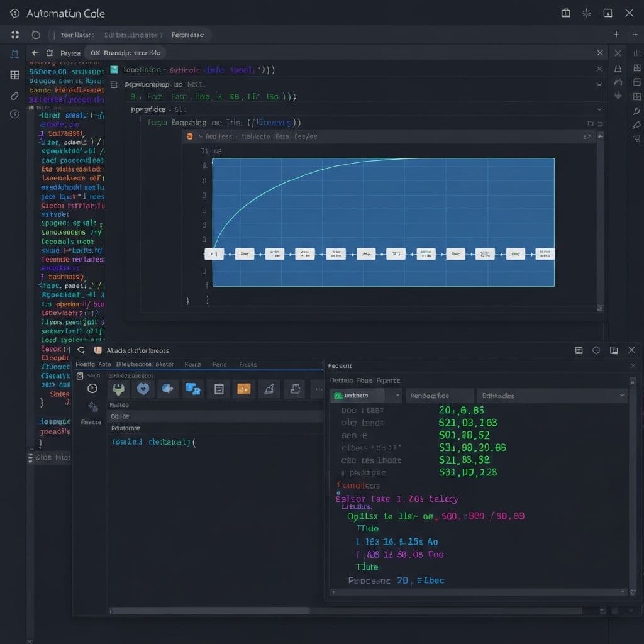The height and width of the screenshot is (644, 644).
Task: Click the back arrow in the editor toolbar
Action: [35, 53]
